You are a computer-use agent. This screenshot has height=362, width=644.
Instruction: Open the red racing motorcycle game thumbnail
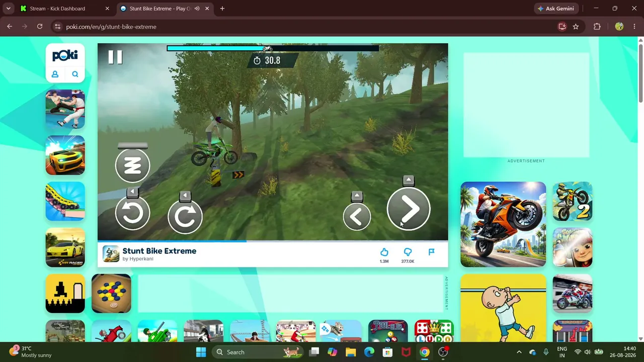(x=573, y=294)
